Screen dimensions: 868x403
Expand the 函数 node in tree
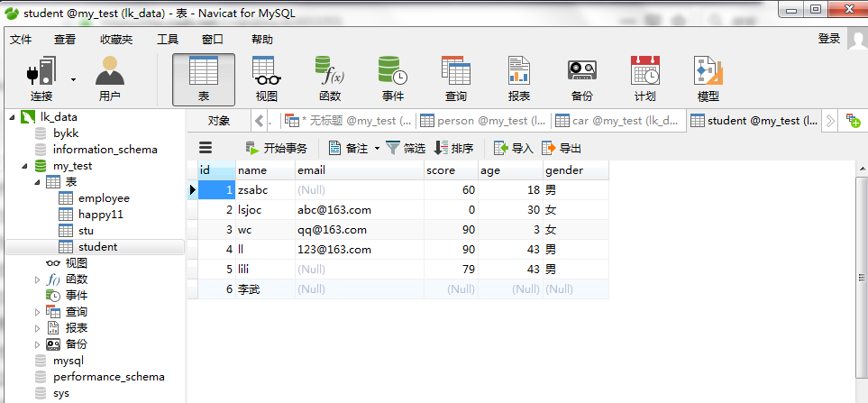coord(37,279)
